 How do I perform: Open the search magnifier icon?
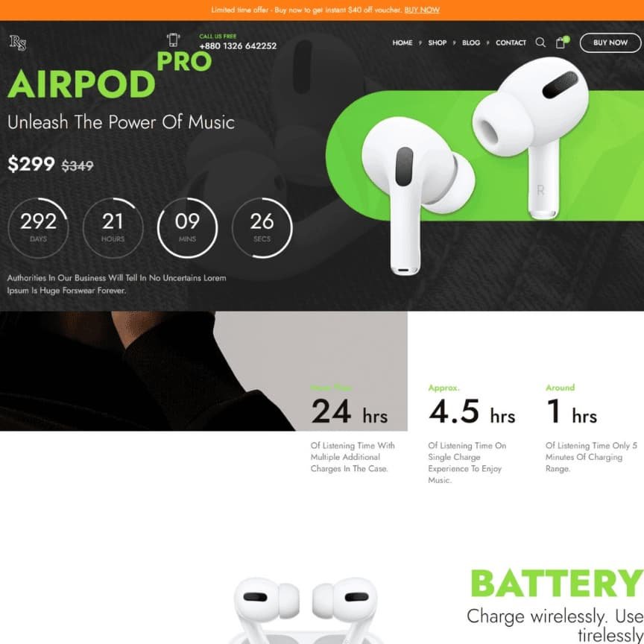coord(540,42)
